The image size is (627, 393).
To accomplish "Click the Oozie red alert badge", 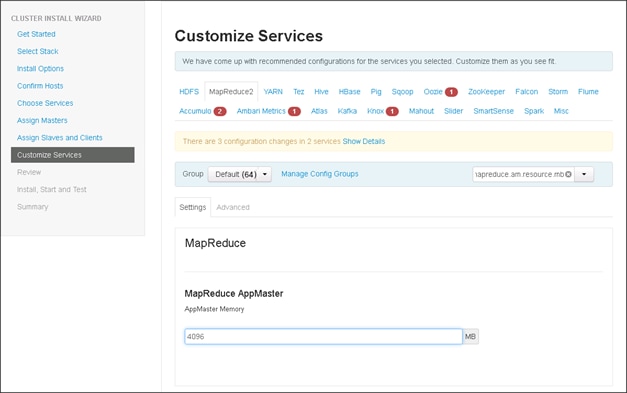I will (x=451, y=92).
